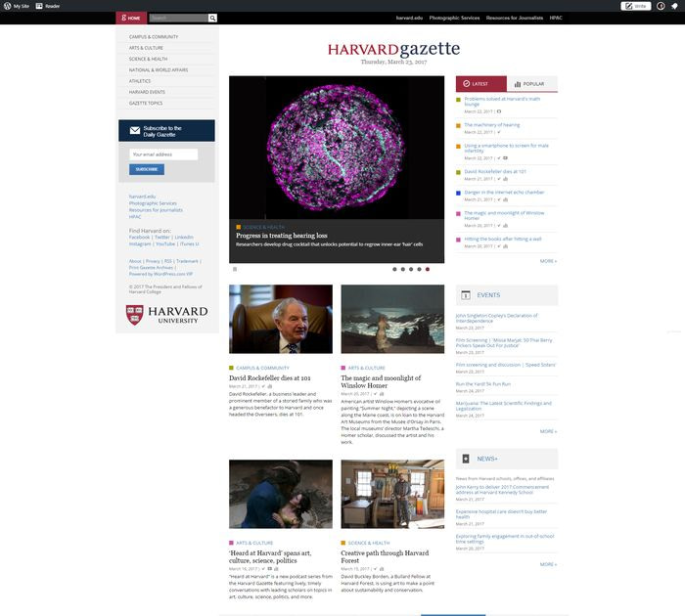Click the News+ bookmark icon
The image size is (685, 616).
point(466,459)
